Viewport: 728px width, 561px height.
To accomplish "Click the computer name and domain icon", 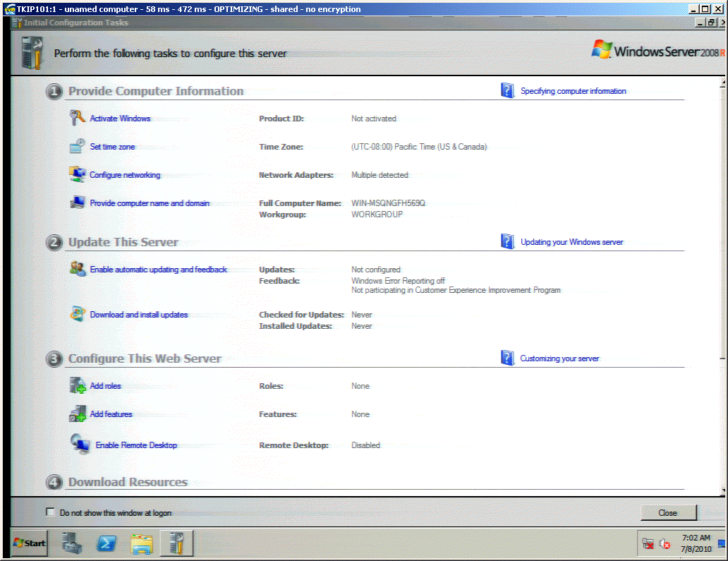I will [x=77, y=203].
